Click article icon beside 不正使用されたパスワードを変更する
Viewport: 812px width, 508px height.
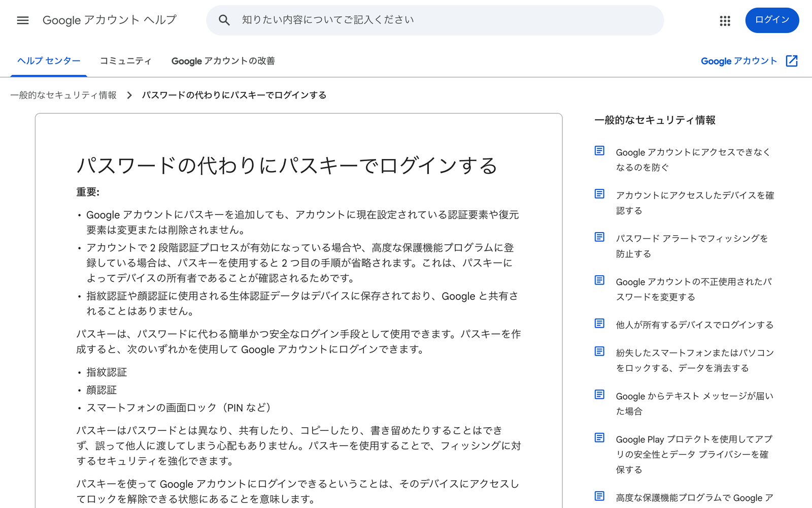599,280
